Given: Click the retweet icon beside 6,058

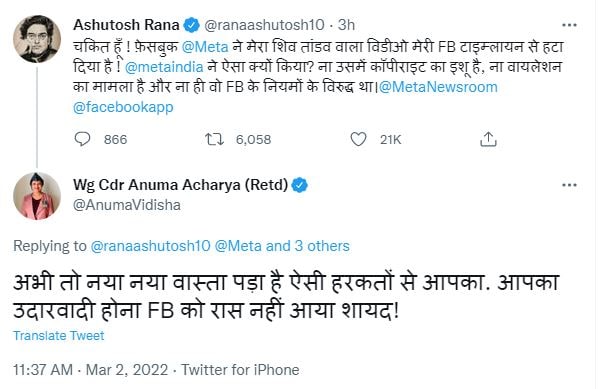Looking at the screenshot, I should (x=214, y=139).
